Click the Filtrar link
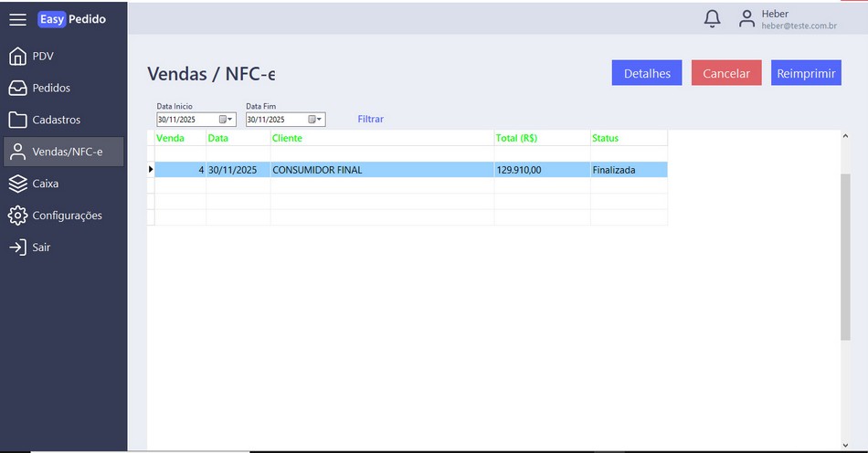868x453 pixels. (x=370, y=120)
